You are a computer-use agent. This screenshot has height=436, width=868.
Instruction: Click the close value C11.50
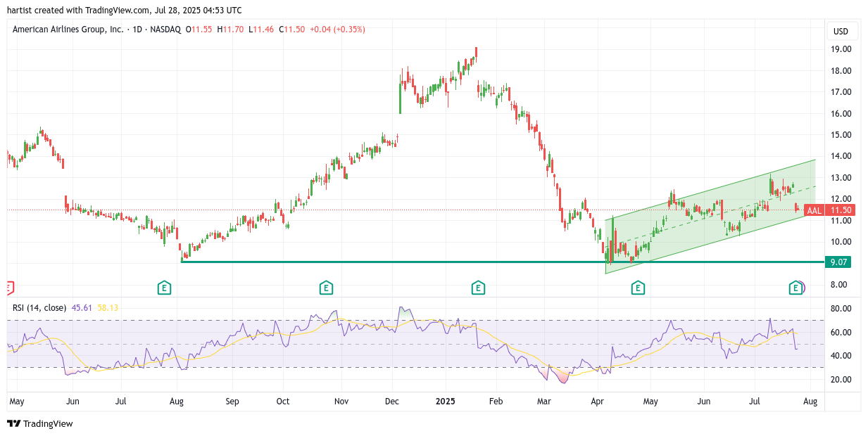(292, 30)
